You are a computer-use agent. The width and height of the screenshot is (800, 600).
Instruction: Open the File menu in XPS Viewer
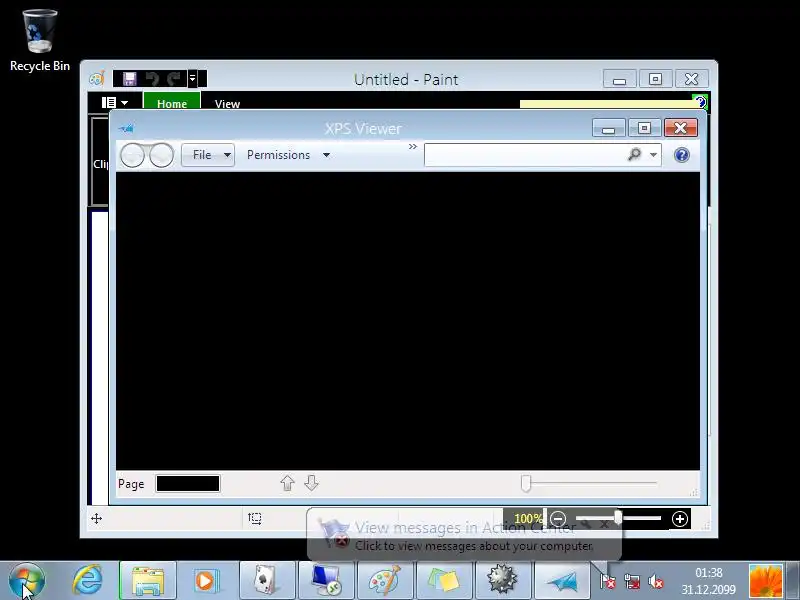point(208,155)
